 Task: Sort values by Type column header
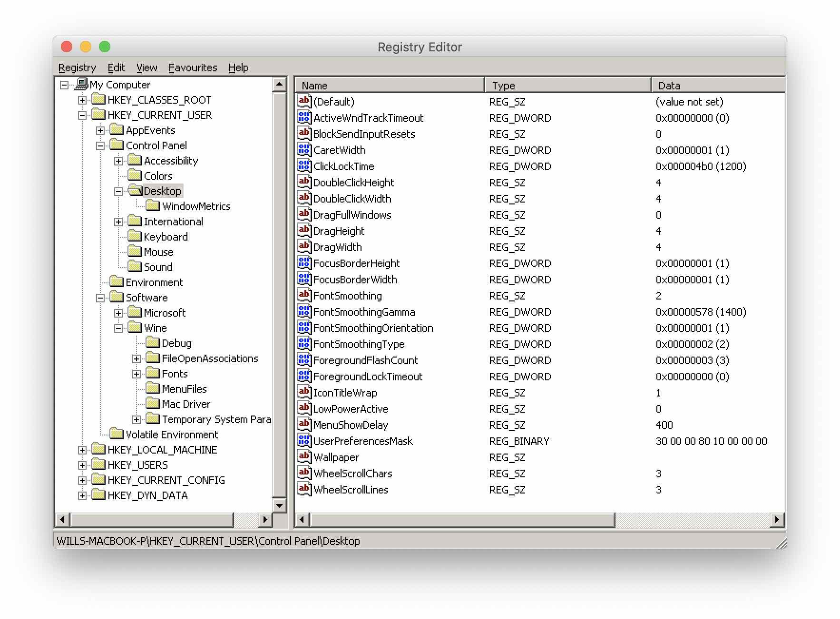click(568, 85)
